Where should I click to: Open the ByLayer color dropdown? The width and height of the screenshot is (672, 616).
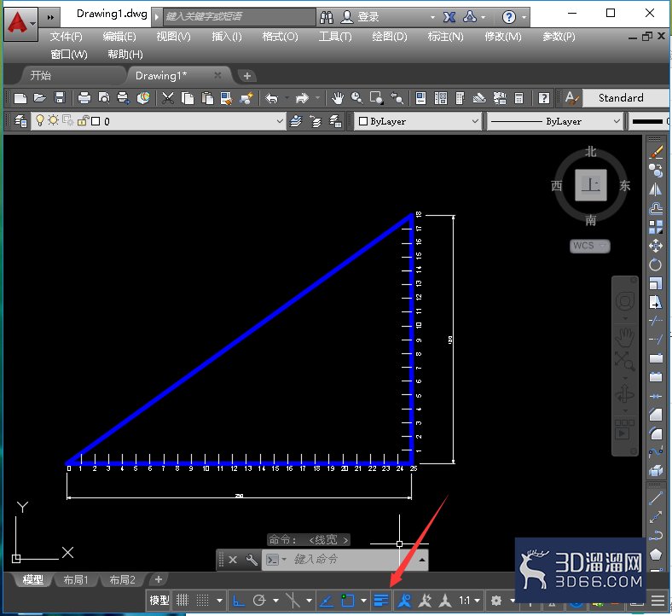tap(417, 121)
